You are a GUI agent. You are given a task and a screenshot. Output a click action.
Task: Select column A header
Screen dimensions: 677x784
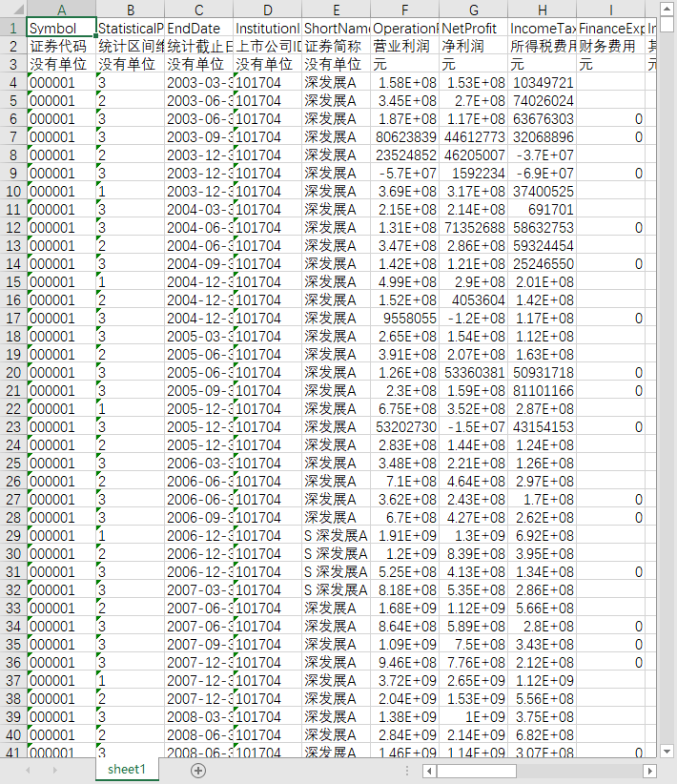tap(61, 10)
